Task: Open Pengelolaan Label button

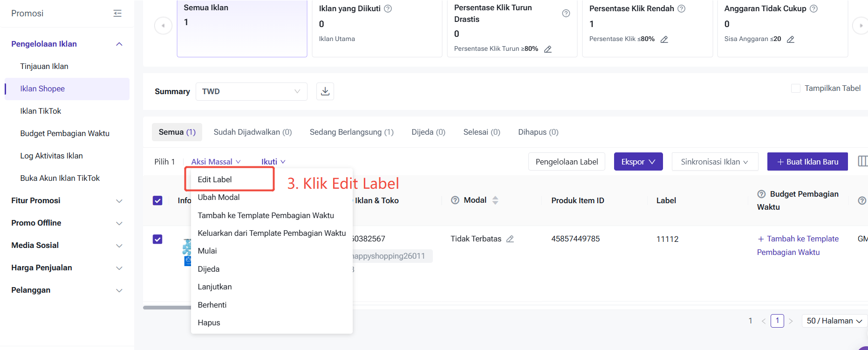Action: 567,162
